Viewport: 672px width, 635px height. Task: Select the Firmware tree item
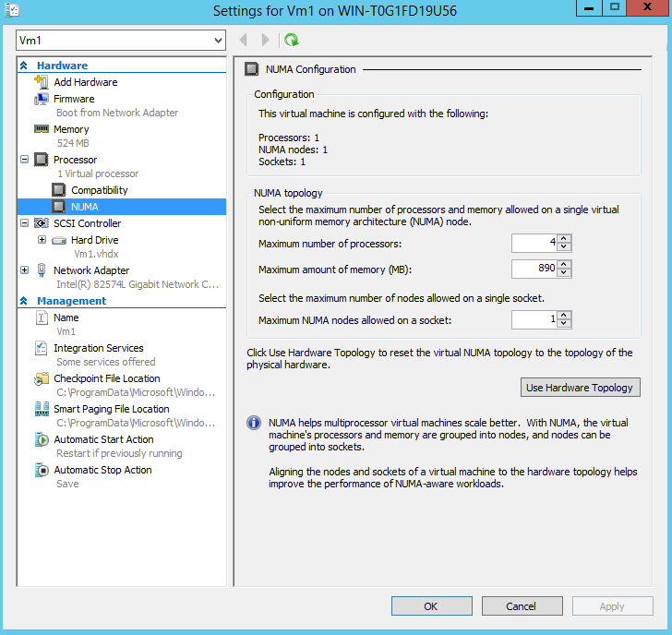tap(74, 99)
